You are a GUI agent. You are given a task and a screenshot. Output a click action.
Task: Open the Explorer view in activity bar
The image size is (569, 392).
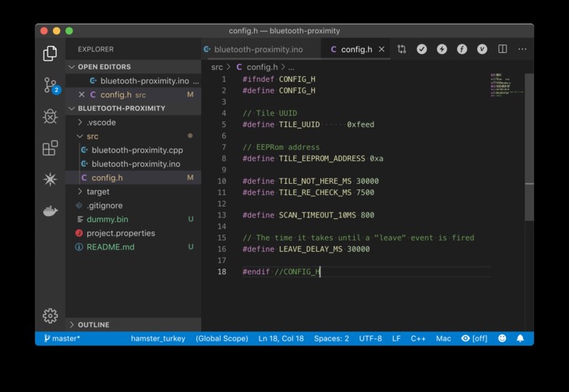(x=50, y=54)
